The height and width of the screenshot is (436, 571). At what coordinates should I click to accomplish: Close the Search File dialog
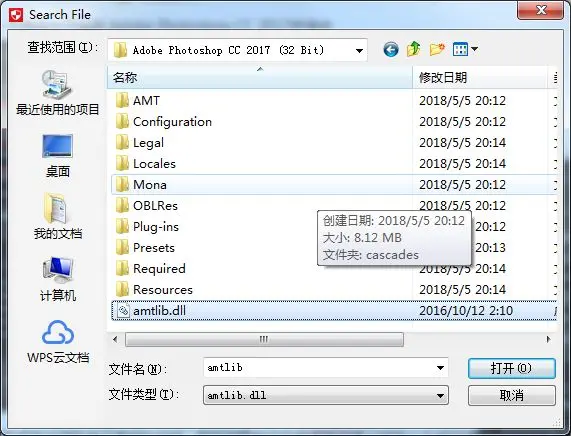pos(540,9)
